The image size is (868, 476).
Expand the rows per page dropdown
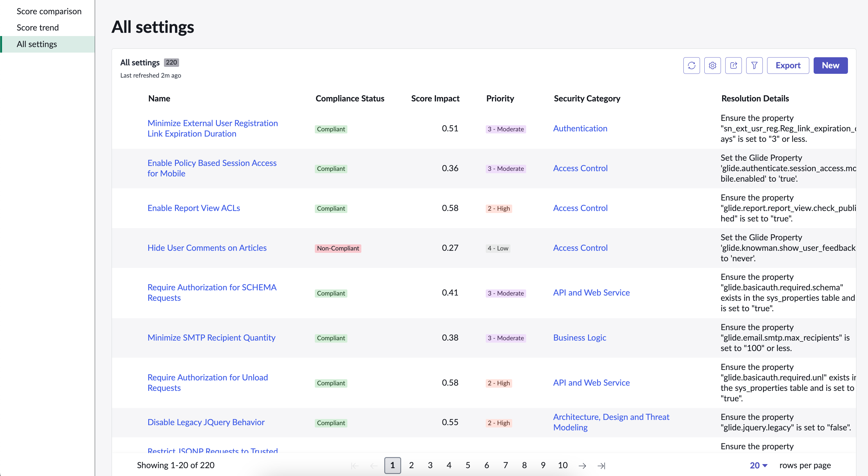coord(758,465)
